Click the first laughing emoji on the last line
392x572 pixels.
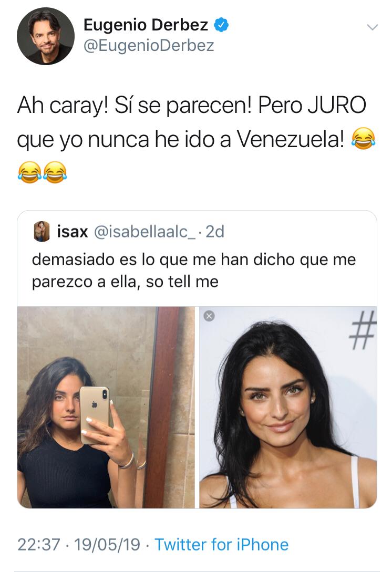[29, 172]
